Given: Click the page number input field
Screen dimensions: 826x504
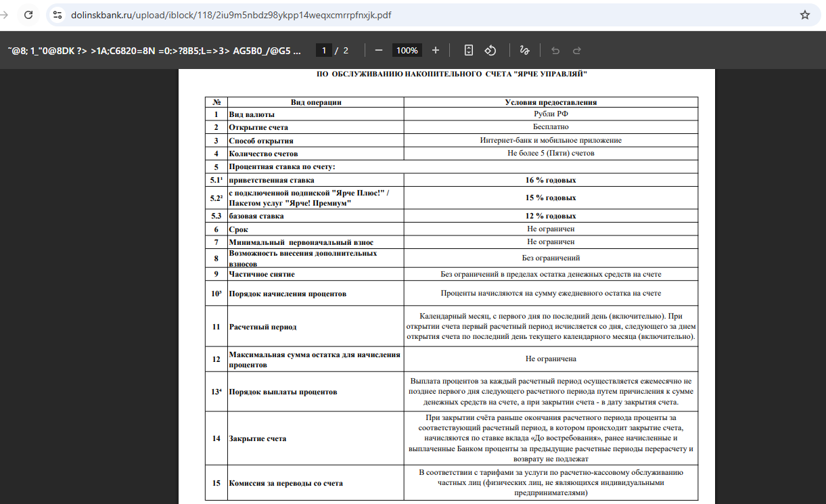Looking at the screenshot, I should pyautogui.click(x=324, y=50).
